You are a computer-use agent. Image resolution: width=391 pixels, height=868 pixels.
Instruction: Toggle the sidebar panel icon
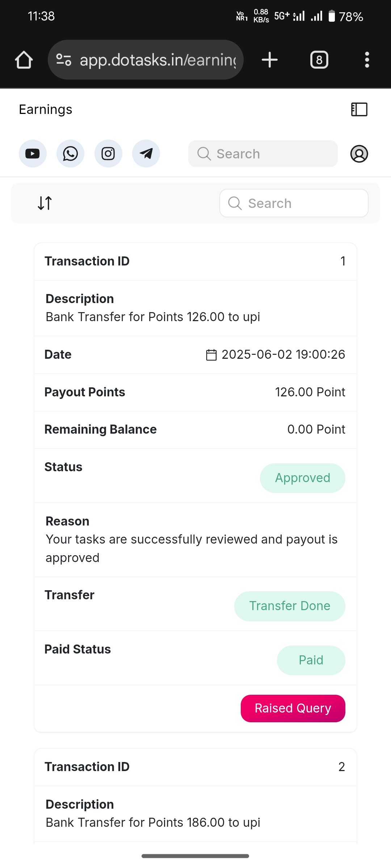point(359,109)
